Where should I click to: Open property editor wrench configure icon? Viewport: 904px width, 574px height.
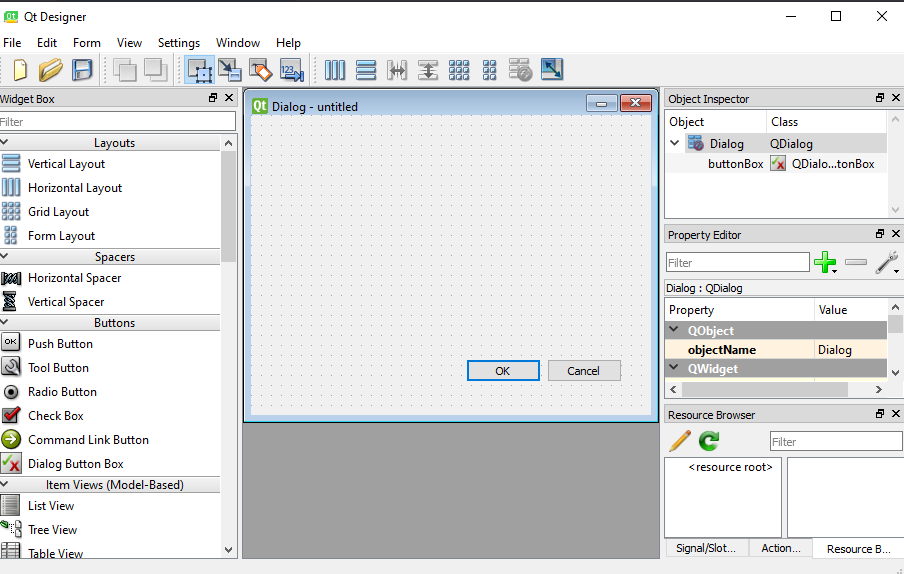coord(887,262)
